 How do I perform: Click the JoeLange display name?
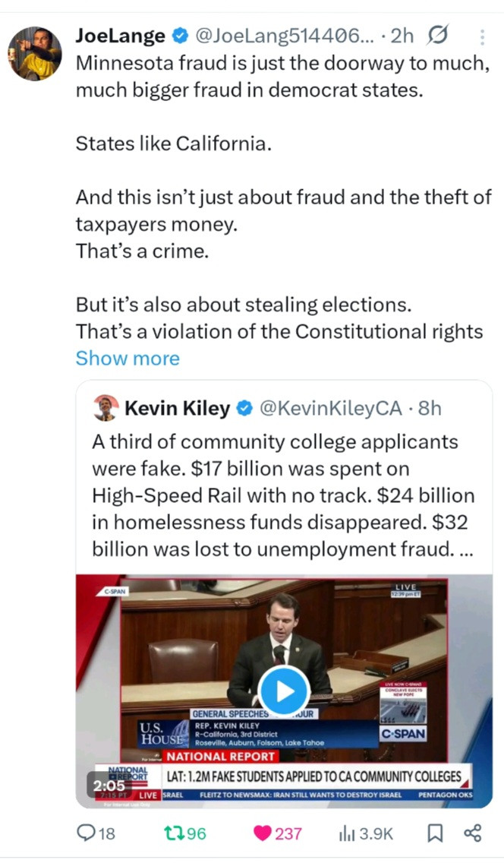click(x=120, y=35)
